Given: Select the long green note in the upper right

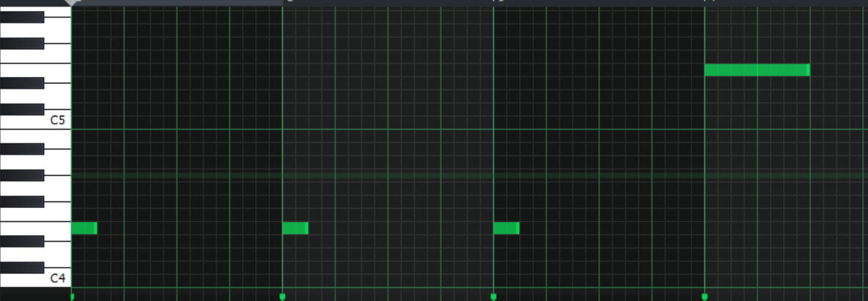Looking at the screenshot, I should pos(755,70).
